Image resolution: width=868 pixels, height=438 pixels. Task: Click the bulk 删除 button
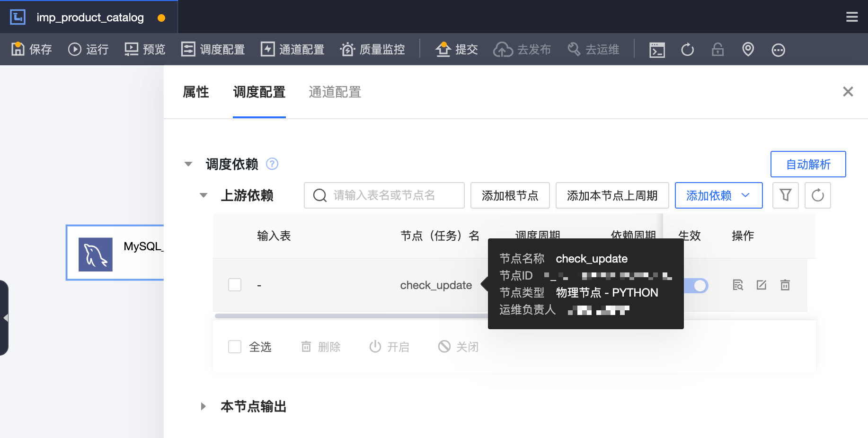click(321, 347)
